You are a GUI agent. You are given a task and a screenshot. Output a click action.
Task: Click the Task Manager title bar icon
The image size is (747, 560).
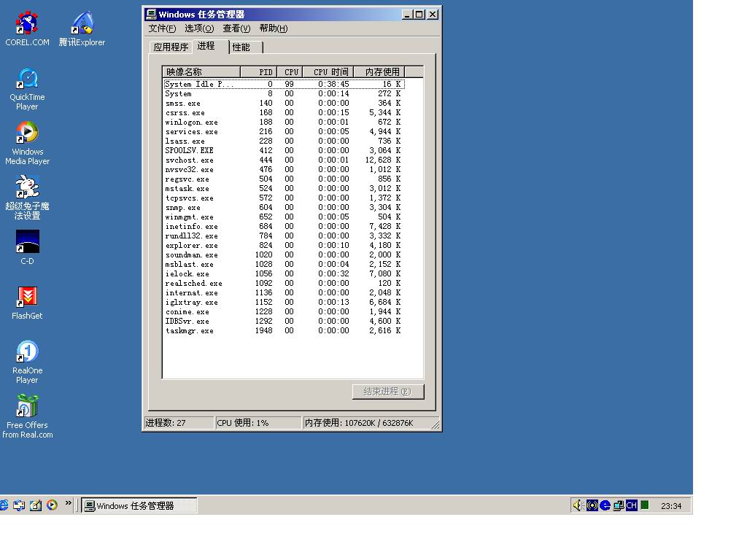pyautogui.click(x=151, y=15)
